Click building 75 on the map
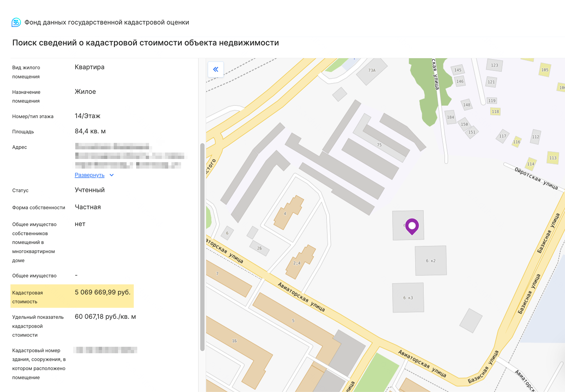Image resolution: width=565 pixels, height=392 pixels. tap(379, 145)
